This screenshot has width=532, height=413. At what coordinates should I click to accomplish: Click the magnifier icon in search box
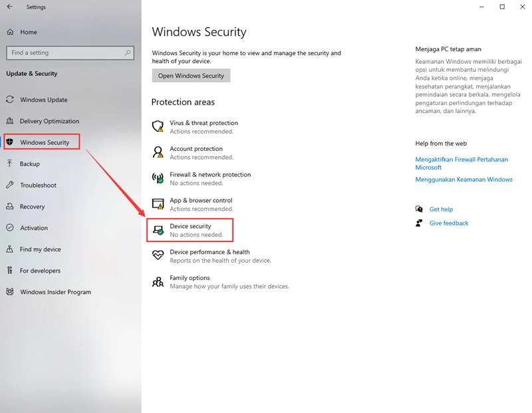tap(128, 53)
